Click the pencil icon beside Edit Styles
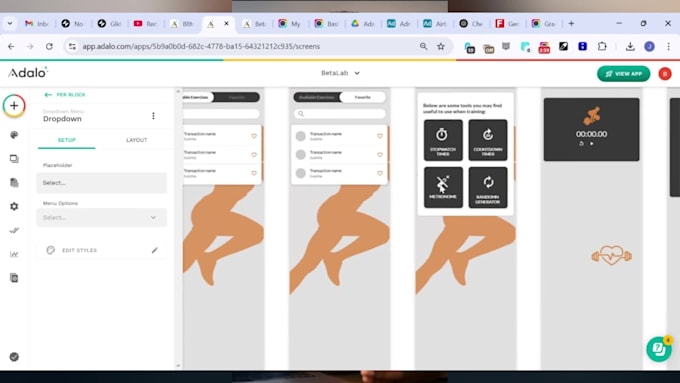 (155, 250)
